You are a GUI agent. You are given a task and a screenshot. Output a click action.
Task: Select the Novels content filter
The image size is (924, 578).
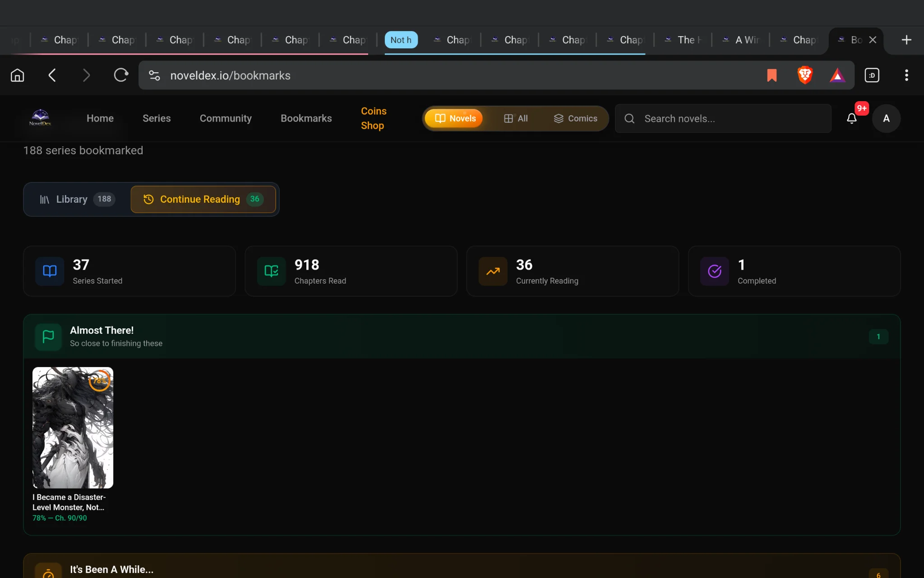(x=454, y=118)
